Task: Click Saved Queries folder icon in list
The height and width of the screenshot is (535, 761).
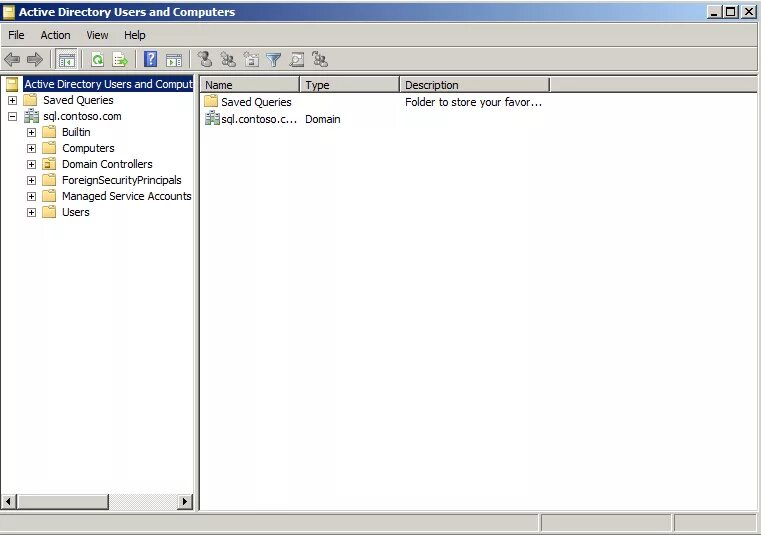Action: (x=211, y=101)
